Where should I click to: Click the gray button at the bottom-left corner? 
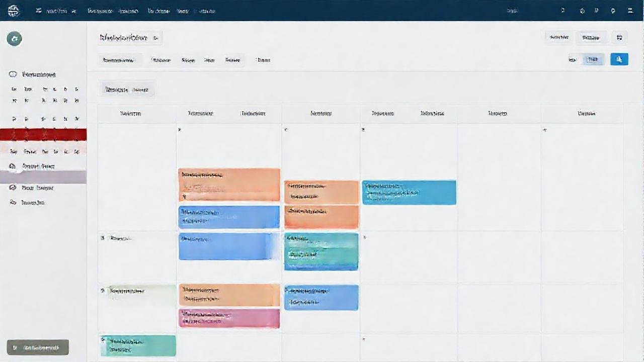pos(37,347)
